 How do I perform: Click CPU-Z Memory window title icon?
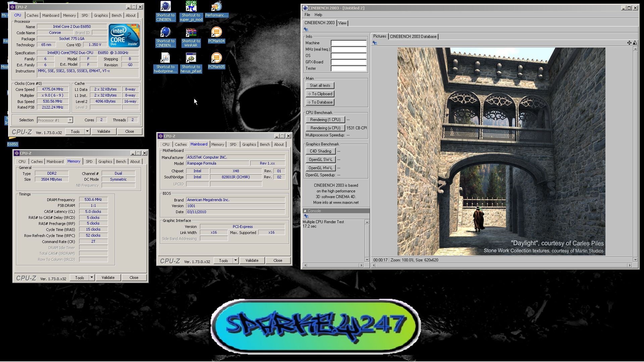click(17, 153)
